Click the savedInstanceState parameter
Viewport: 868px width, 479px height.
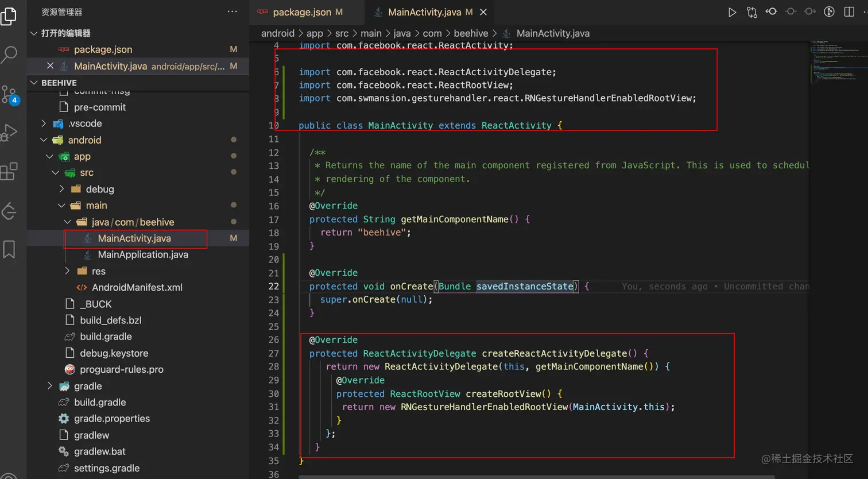(x=525, y=286)
